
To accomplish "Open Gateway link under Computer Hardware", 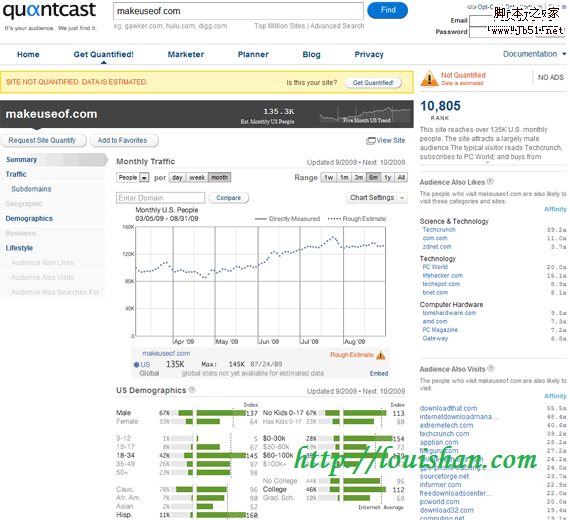I will (x=435, y=339).
